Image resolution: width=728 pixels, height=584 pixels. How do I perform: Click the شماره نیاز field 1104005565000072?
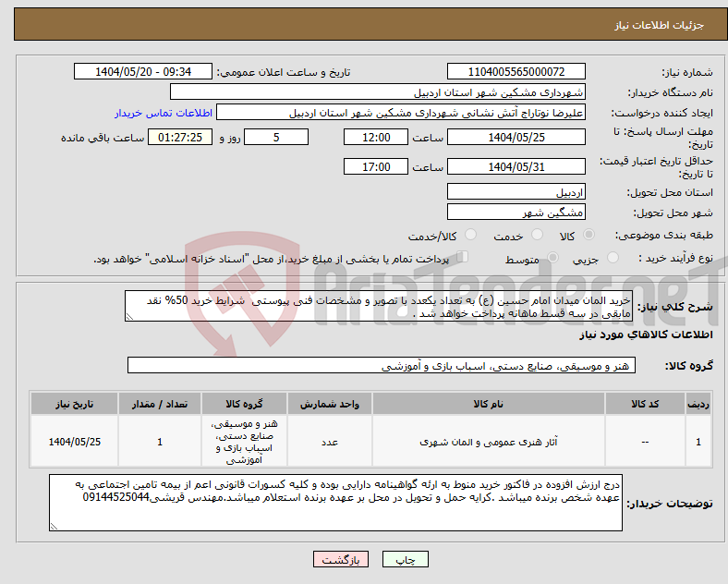coord(516,71)
